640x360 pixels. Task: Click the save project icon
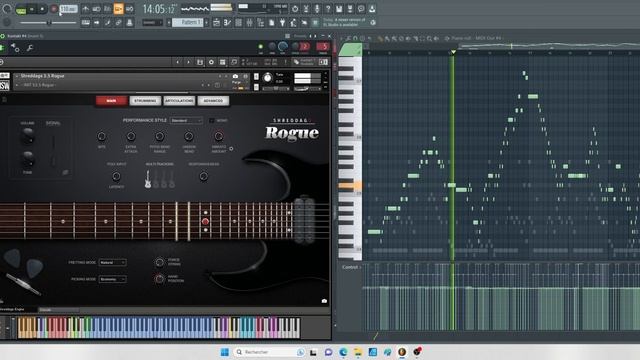pos(339,9)
